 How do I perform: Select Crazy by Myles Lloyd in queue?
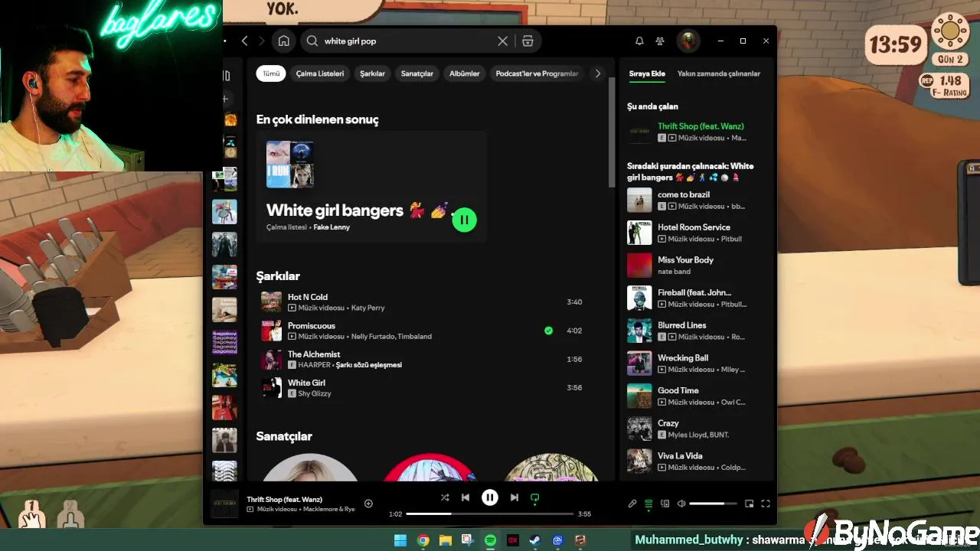pyautogui.click(x=697, y=429)
